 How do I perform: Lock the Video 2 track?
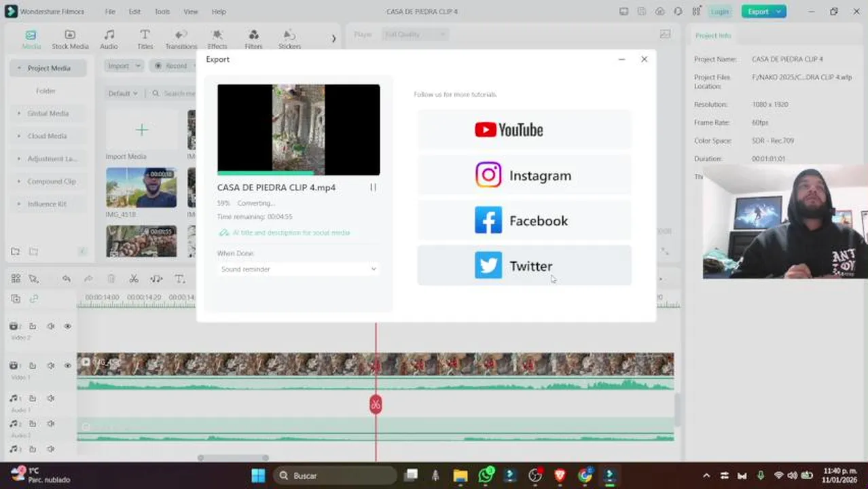pos(33,327)
